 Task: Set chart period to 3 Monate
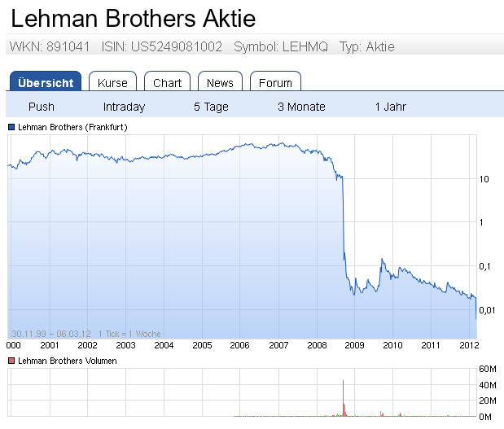click(301, 107)
